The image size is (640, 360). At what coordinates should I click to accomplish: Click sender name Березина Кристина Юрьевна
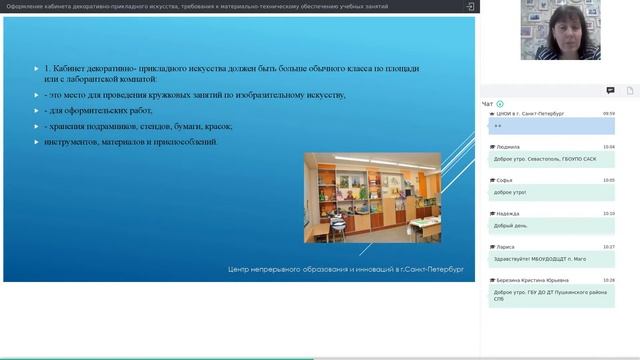pyautogui.click(x=532, y=280)
